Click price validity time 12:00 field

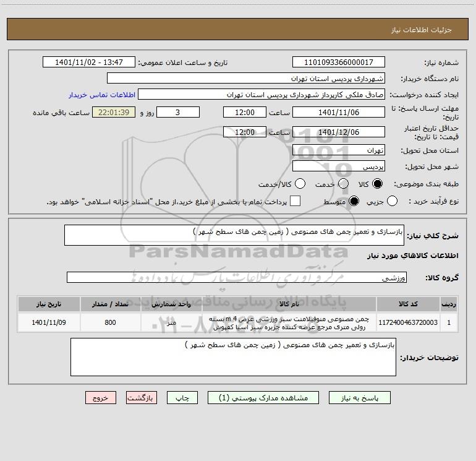coord(245,132)
